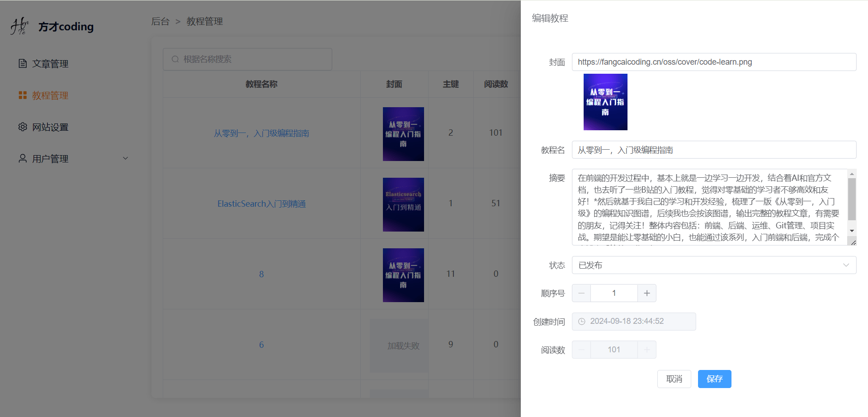
Task: Click the 编辑教程 drawer title
Action: pyautogui.click(x=550, y=18)
